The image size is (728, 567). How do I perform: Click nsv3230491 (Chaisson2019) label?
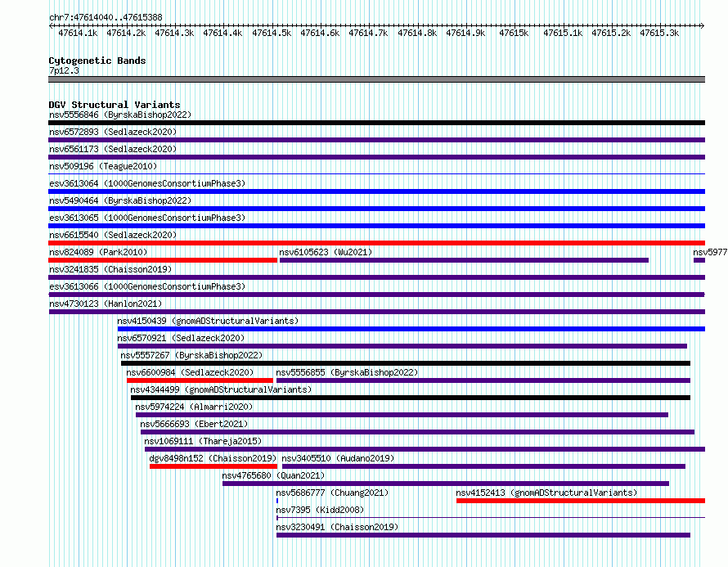tap(337, 527)
